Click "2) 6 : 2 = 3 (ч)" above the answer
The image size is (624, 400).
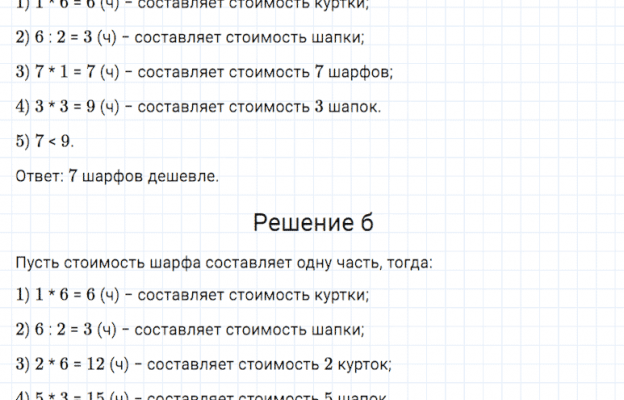(x=71, y=37)
